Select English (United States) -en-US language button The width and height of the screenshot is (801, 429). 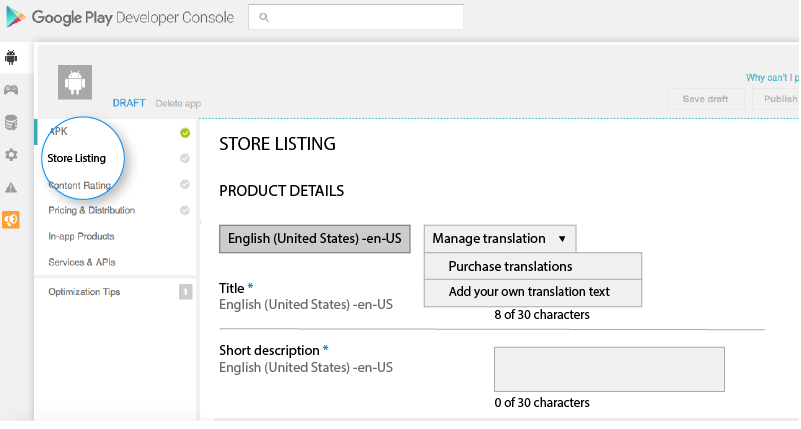pos(315,239)
